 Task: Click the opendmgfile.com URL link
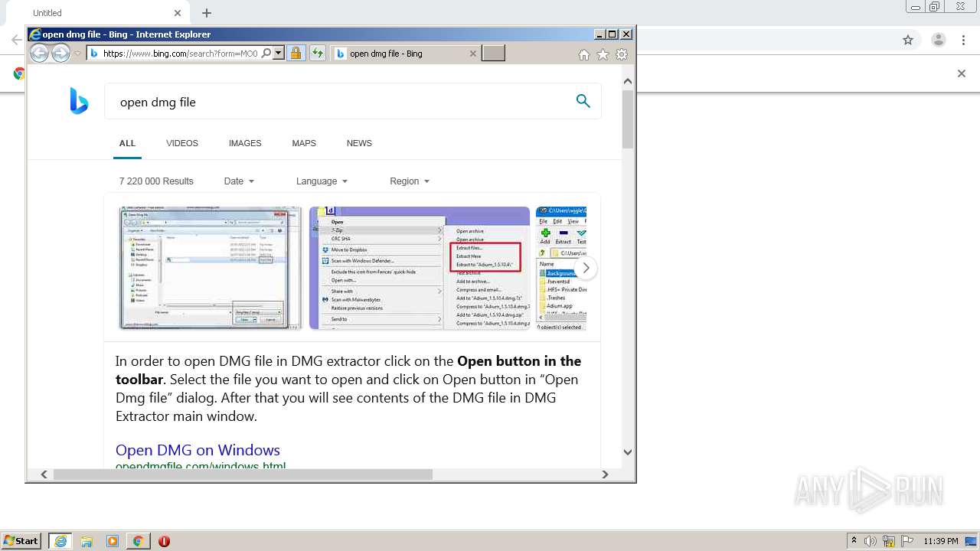click(x=201, y=465)
